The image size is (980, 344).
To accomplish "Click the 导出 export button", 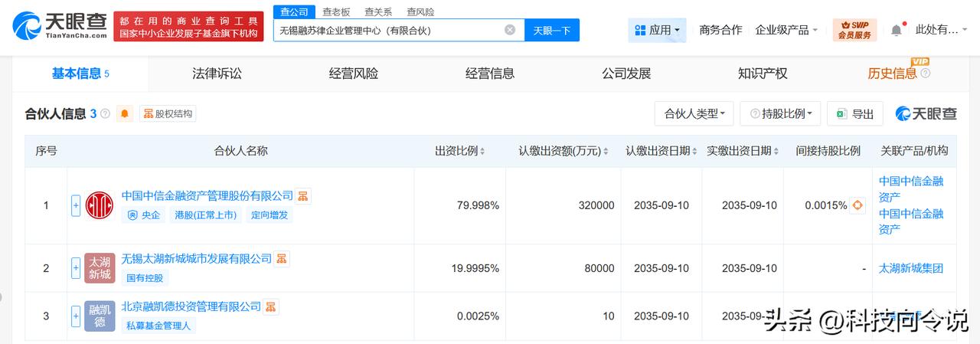I will point(855,113).
